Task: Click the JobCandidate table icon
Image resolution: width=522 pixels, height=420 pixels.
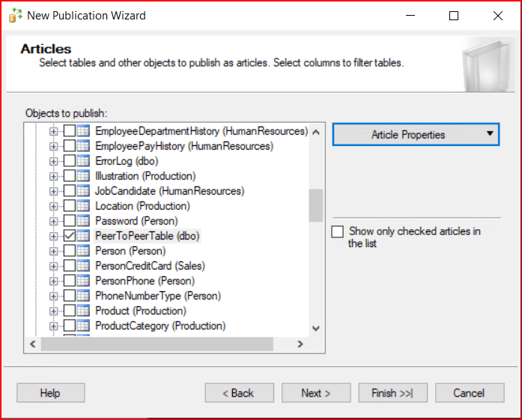Action: pyautogui.click(x=83, y=191)
